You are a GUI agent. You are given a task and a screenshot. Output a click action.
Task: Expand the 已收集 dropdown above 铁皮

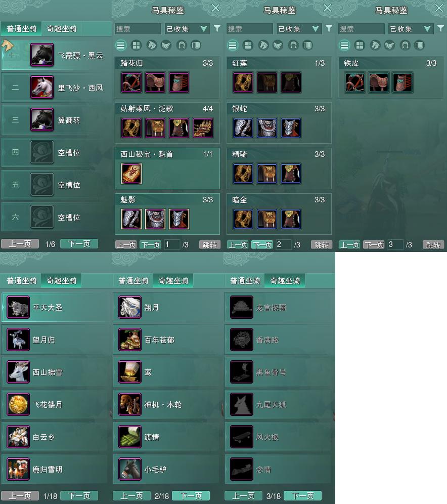[411, 29]
